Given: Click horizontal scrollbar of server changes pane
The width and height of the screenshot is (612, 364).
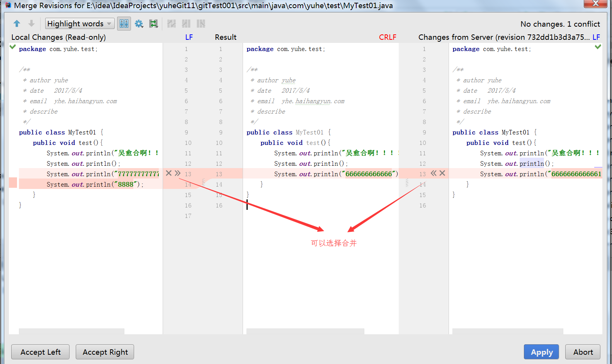Looking at the screenshot, I should point(508,331).
